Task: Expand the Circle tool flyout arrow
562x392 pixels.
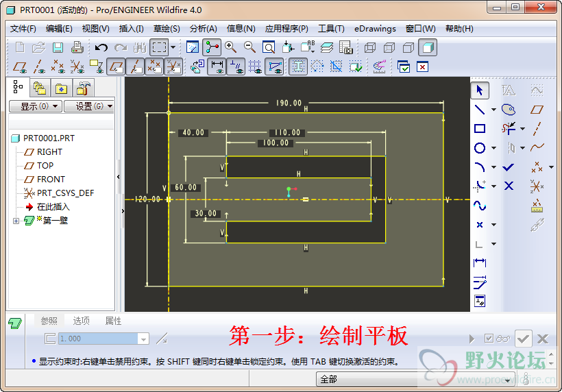Action: 493,148
